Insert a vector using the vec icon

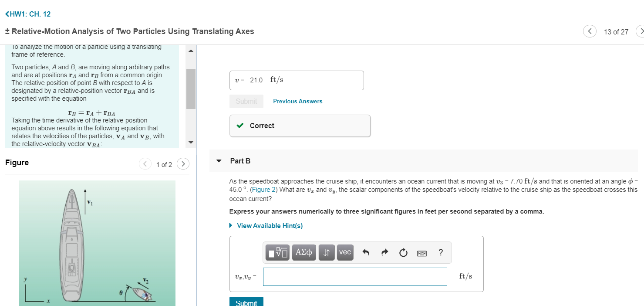click(x=345, y=252)
